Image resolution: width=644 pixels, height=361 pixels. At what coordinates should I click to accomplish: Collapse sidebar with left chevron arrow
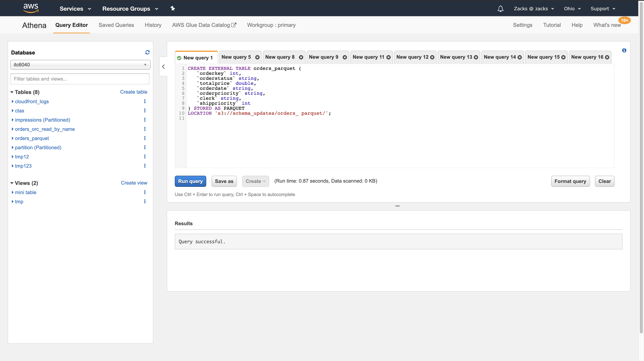163,67
